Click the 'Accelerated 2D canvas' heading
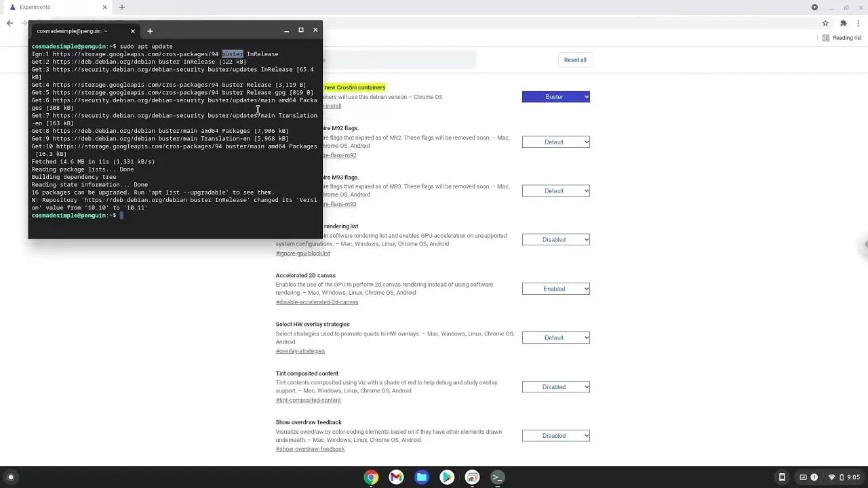The height and width of the screenshot is (488, 868). point(306,275)
